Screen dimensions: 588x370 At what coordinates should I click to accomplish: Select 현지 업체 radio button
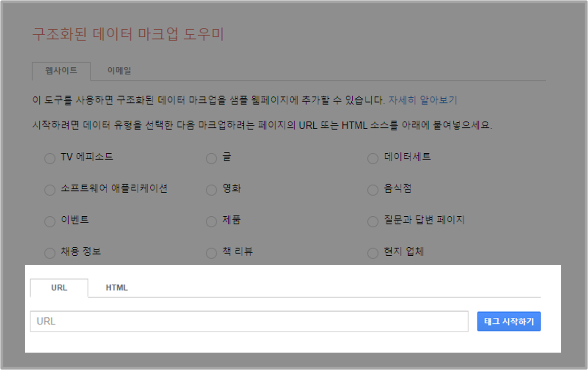click(372, 252)
